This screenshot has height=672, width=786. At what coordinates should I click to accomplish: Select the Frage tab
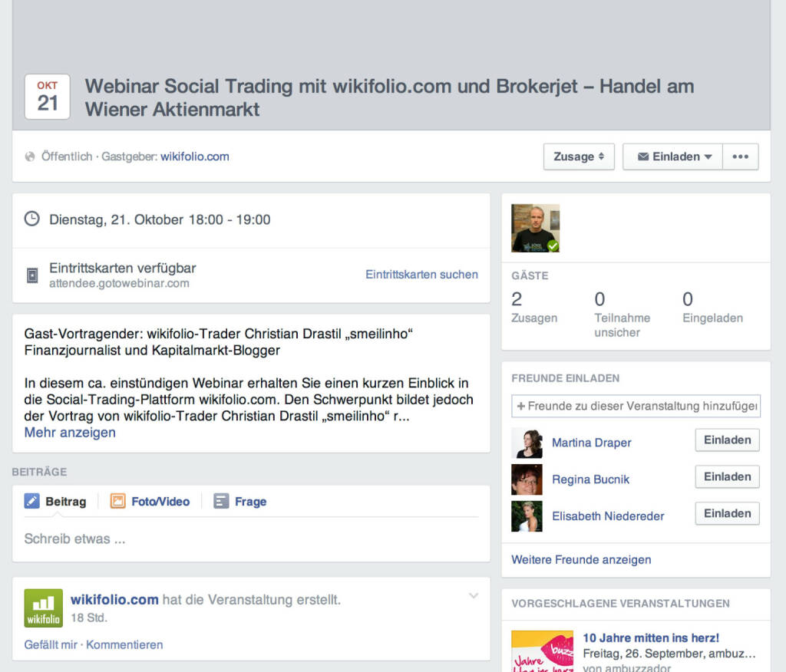pos(250,502)
